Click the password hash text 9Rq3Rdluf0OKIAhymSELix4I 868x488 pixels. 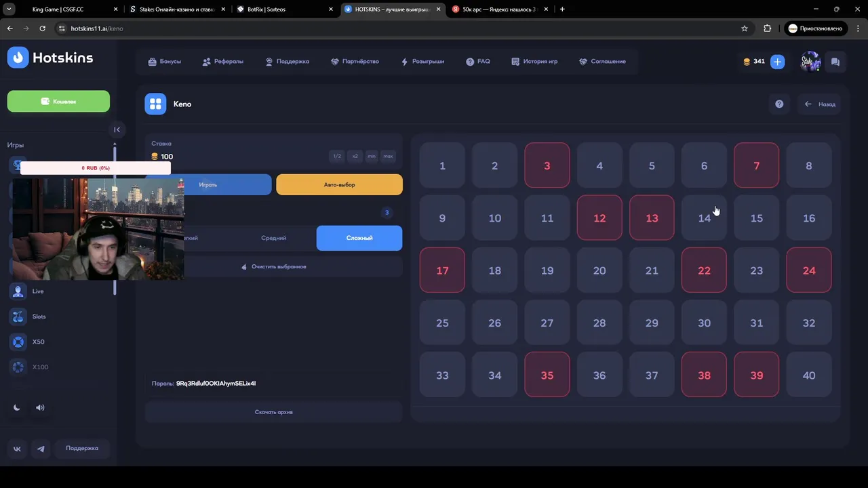tap(216, 384)
